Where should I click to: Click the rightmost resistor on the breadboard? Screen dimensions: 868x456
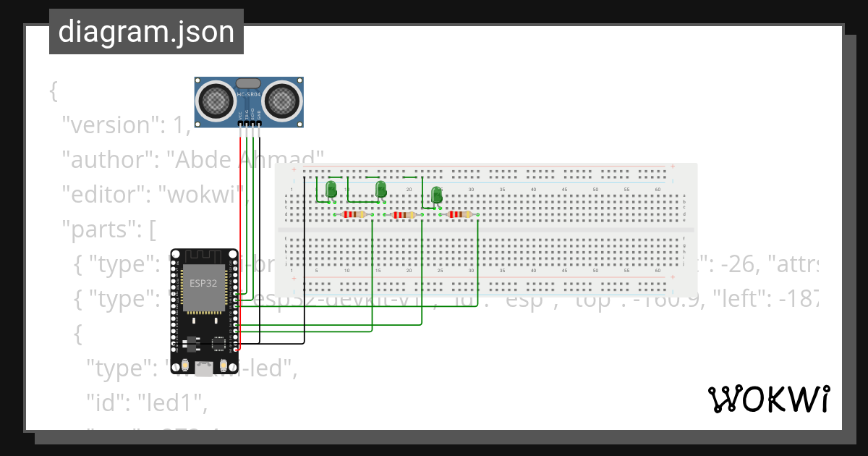pos(459,214)
